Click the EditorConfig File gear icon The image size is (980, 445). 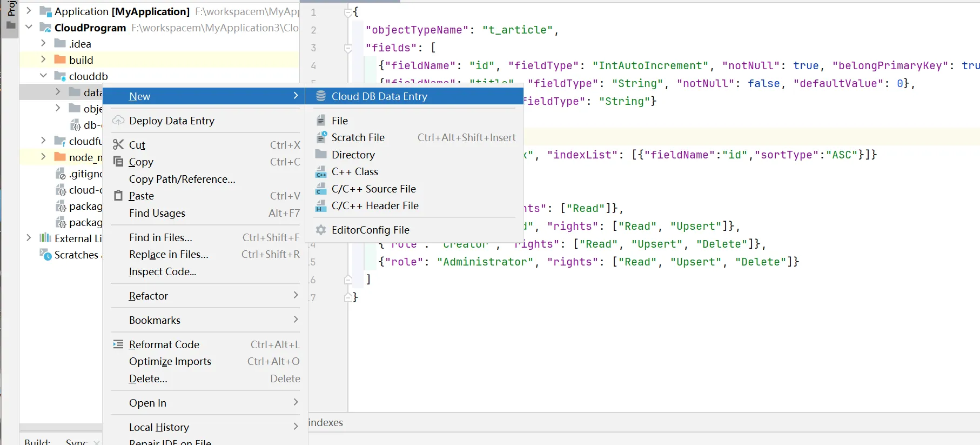[x=321, y=230]
